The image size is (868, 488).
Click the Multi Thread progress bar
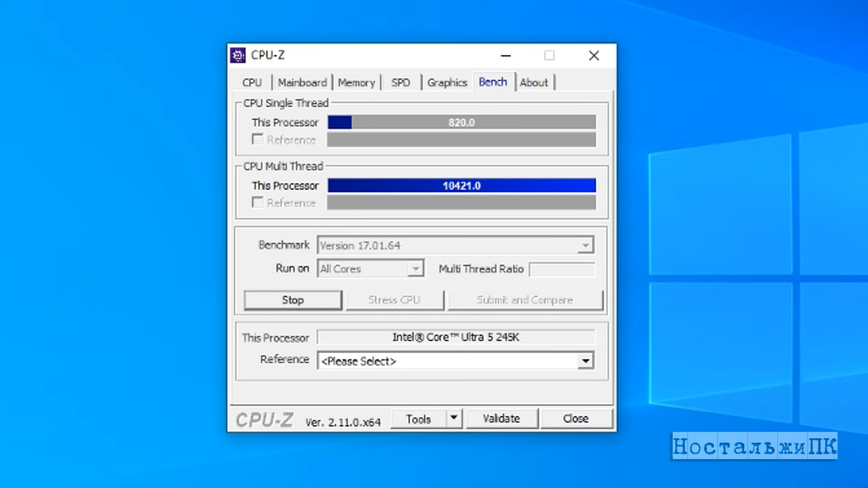pos(461,186)
